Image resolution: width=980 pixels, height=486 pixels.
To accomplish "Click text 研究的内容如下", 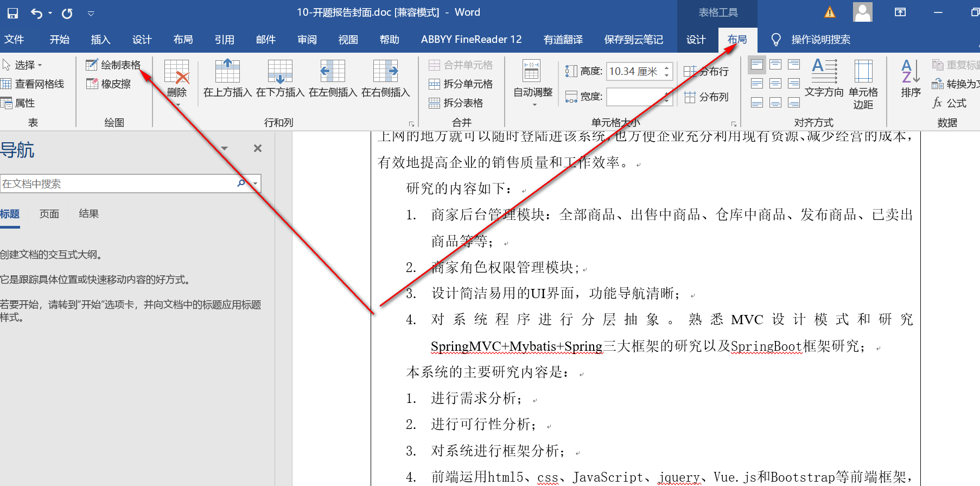I will point(455,188).
